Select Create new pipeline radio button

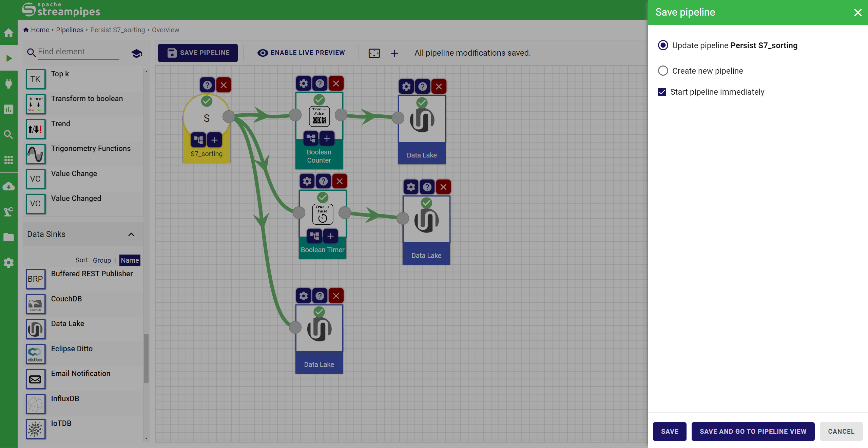click(x=663, y=71)
